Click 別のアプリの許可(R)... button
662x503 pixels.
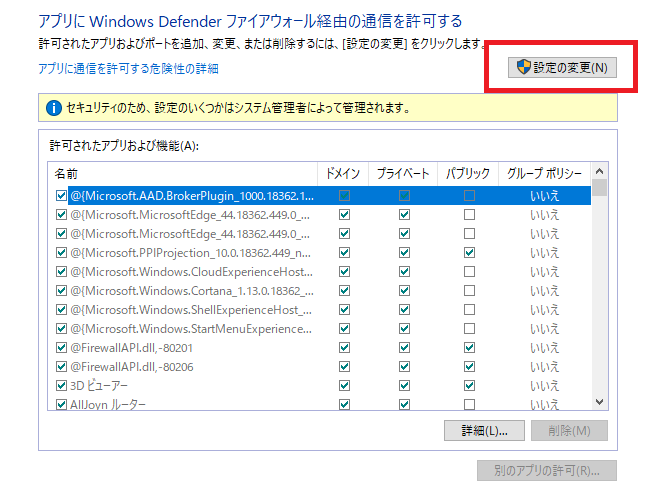click(547, 470)
